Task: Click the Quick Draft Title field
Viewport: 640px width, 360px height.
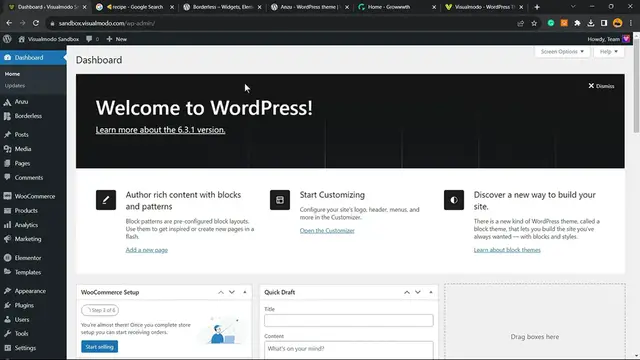Action: click(349, 320)
